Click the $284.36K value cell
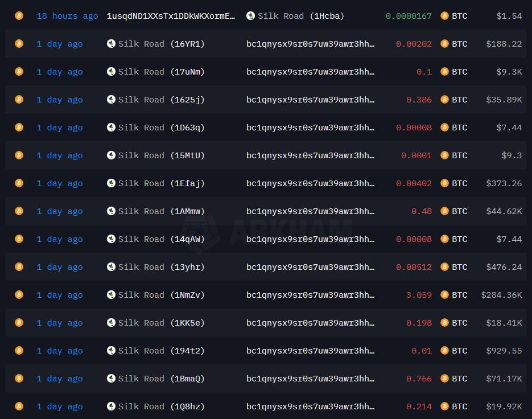This screenshot has height=419, width=532. [x=501, y=295]
